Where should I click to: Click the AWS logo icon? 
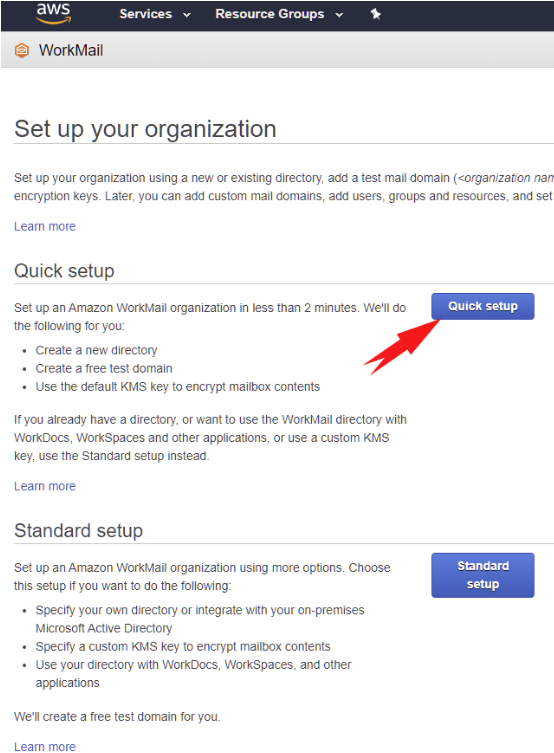pos(53,13)
